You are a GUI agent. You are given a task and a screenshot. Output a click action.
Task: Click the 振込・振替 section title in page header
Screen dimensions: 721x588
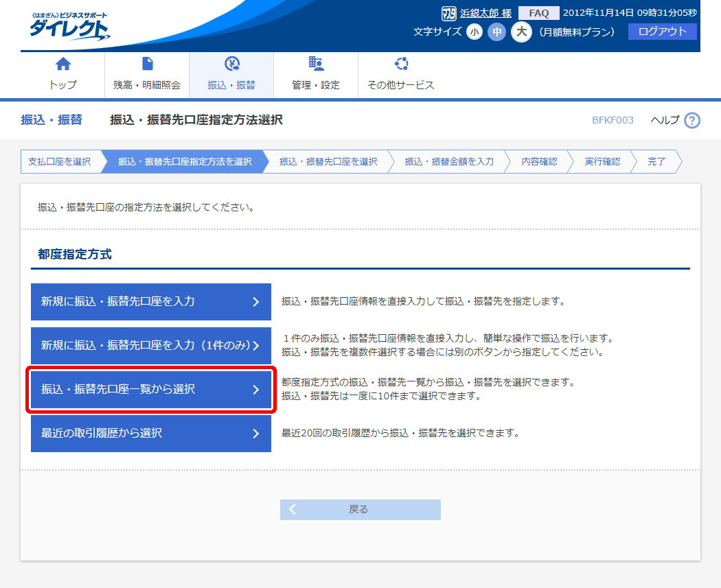click(x=51, y=120)
